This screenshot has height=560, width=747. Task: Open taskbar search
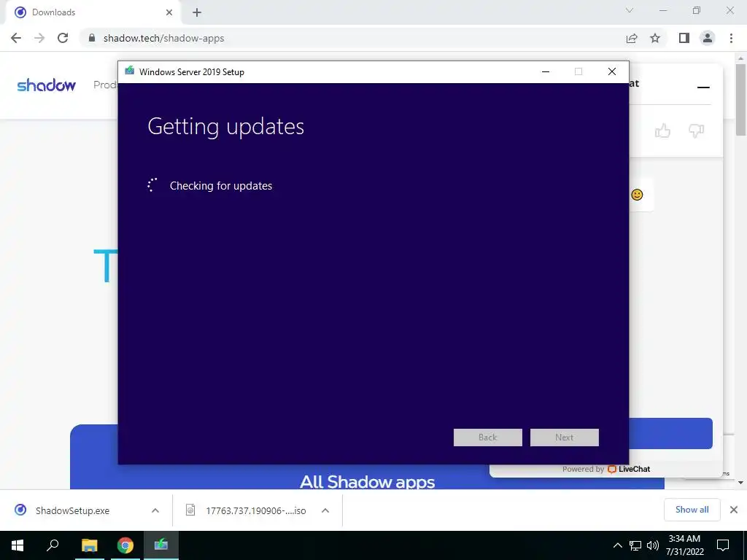tap(53, 545)
